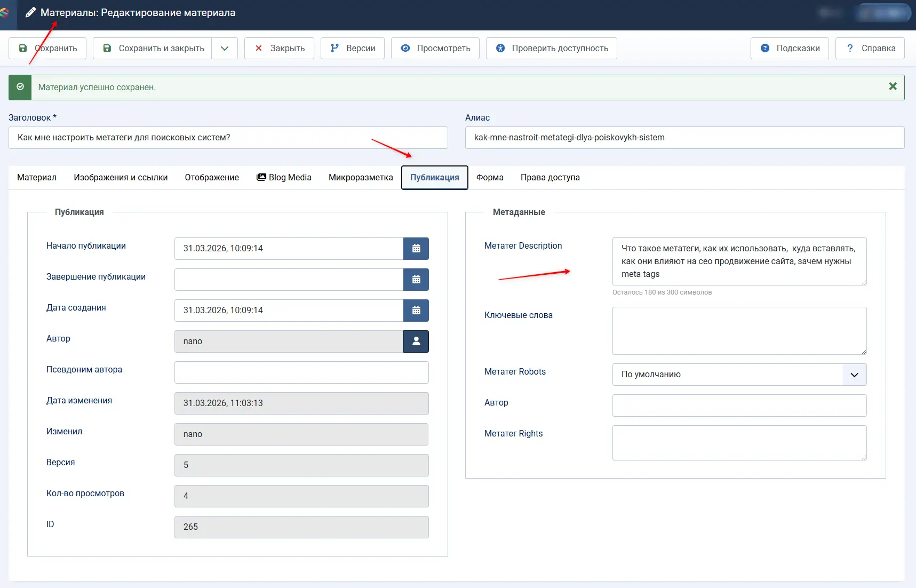Click Просмотреть with eye icon

point(435,49)
